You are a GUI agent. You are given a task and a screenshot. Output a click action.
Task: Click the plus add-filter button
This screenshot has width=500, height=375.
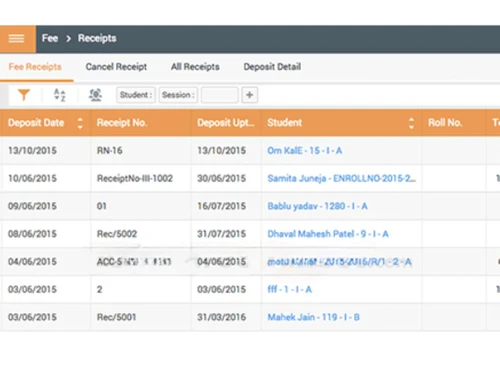pyautogui.click(x=250, y=95)
